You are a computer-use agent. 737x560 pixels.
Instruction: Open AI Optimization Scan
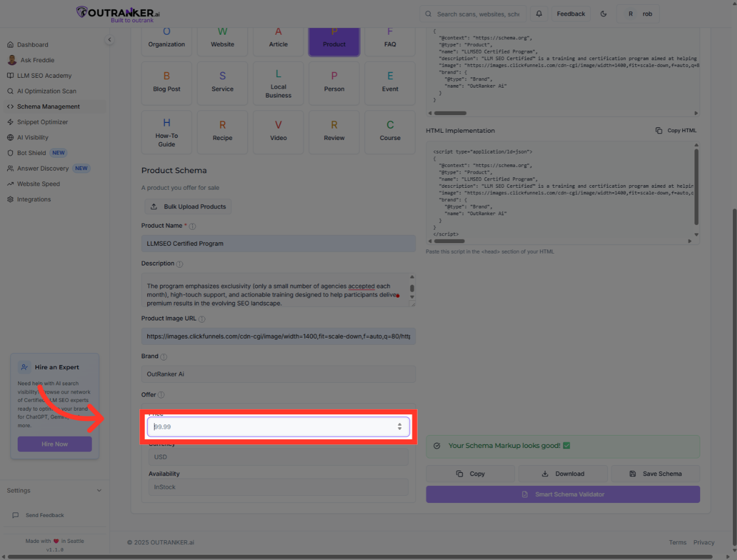coord(47,91)
